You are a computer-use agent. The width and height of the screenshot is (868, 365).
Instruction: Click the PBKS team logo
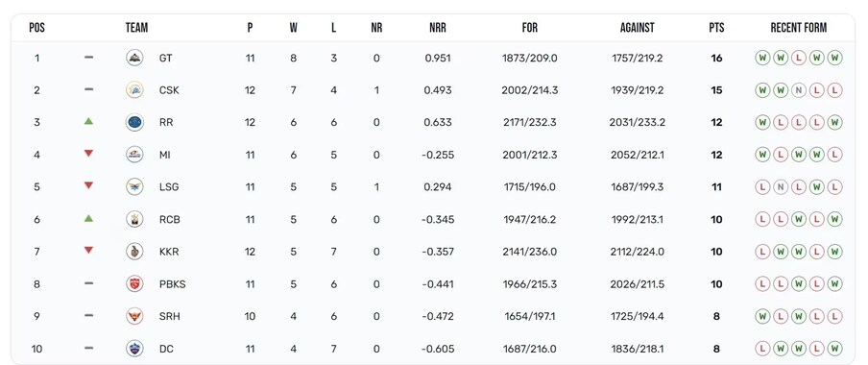coord(134,284)
